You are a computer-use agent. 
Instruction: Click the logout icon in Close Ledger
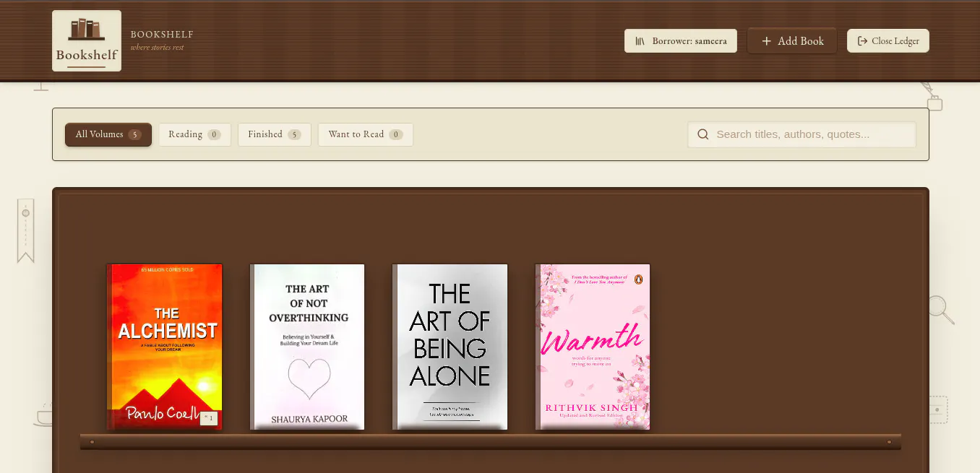(862, 41)
